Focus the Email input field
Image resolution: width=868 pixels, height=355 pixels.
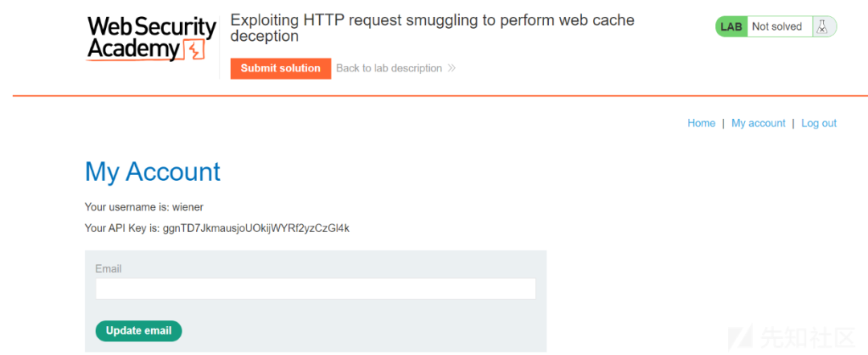click(316, 288)
